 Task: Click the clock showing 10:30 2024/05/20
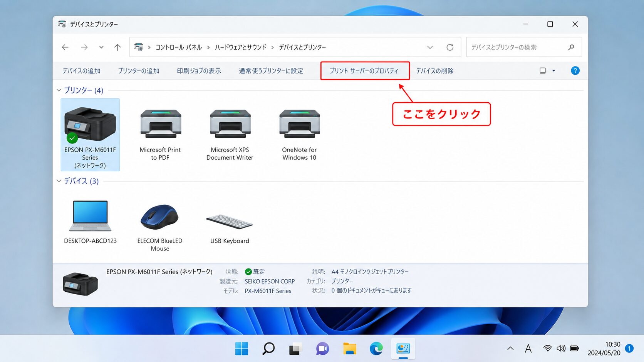[x=604, y=349]
